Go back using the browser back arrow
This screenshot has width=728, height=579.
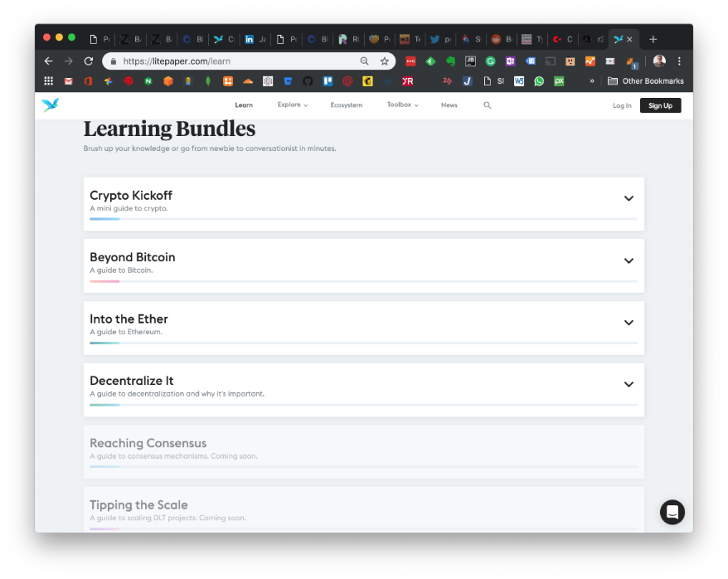pos(48,61)
